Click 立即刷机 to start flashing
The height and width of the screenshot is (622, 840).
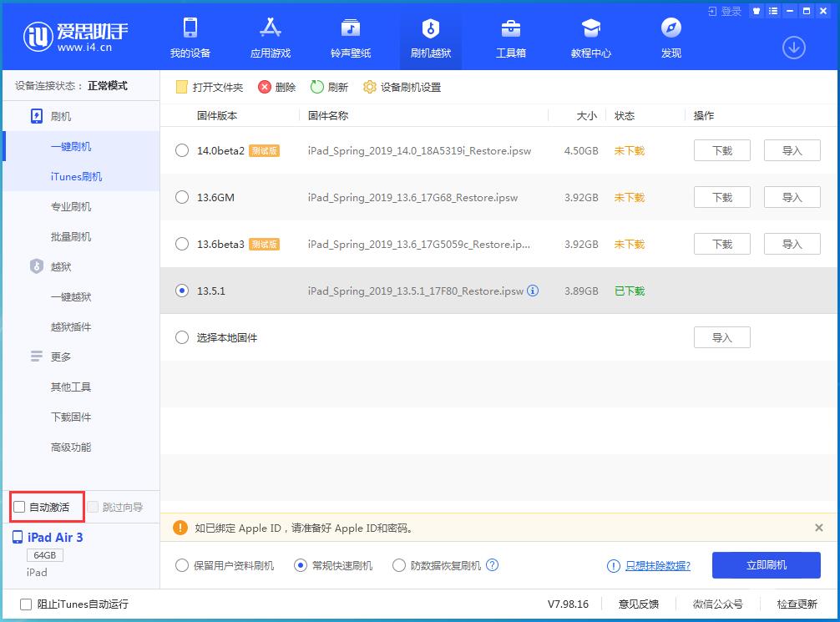(x=765, y=565)
